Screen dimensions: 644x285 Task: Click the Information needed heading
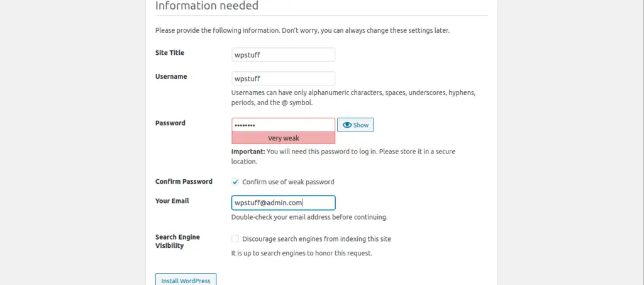(x=207, y=5)
